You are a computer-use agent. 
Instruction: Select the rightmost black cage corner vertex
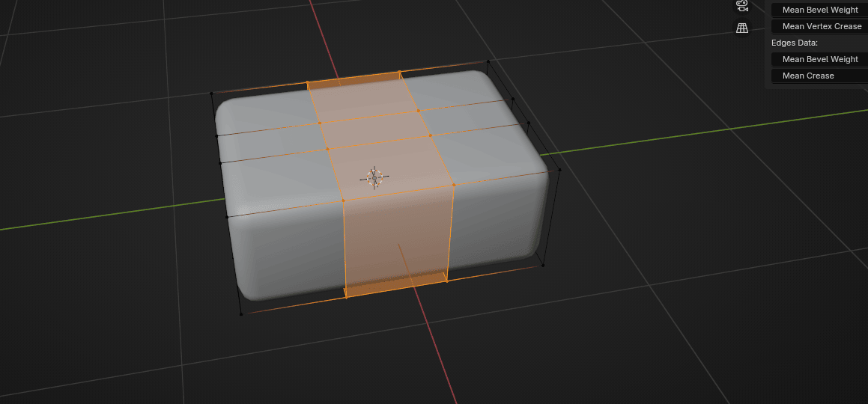(559, 170)
